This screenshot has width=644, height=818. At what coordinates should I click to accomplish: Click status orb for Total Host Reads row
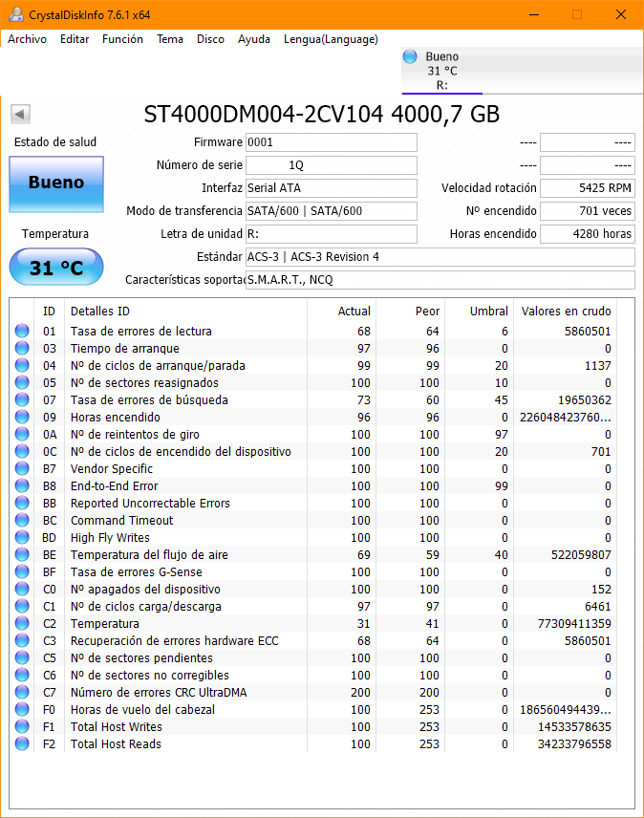coord(22,743)
